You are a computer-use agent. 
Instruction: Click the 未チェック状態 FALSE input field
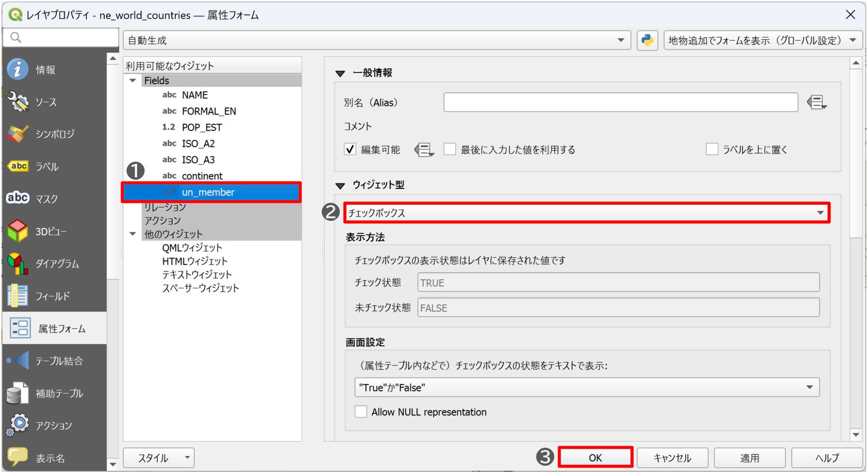618,307
